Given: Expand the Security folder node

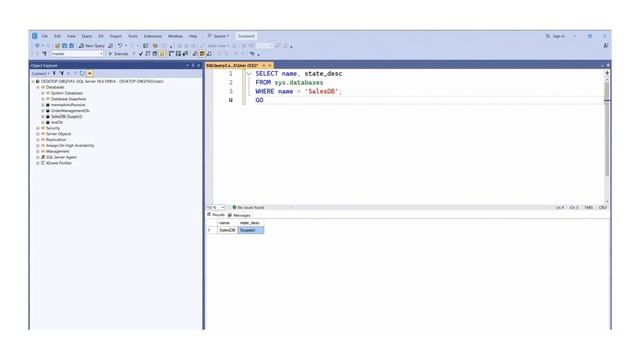Looking at the screenshot, I should tap(38, 128).
